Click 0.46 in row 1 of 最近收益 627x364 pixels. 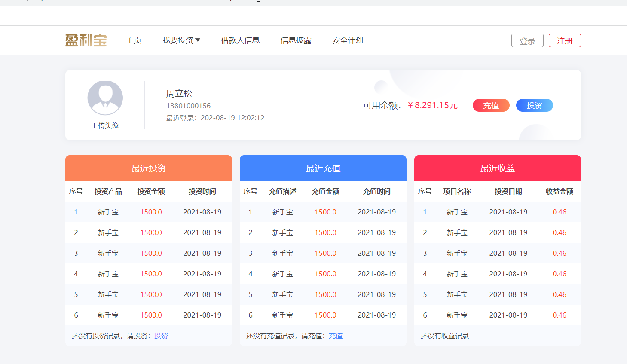coord(560,212)
